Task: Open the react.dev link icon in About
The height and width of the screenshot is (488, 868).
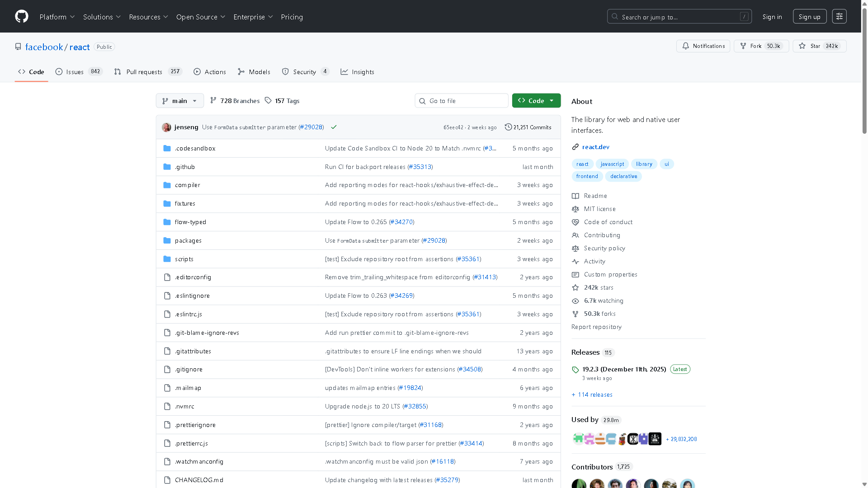Action: [x=575, y=147]
